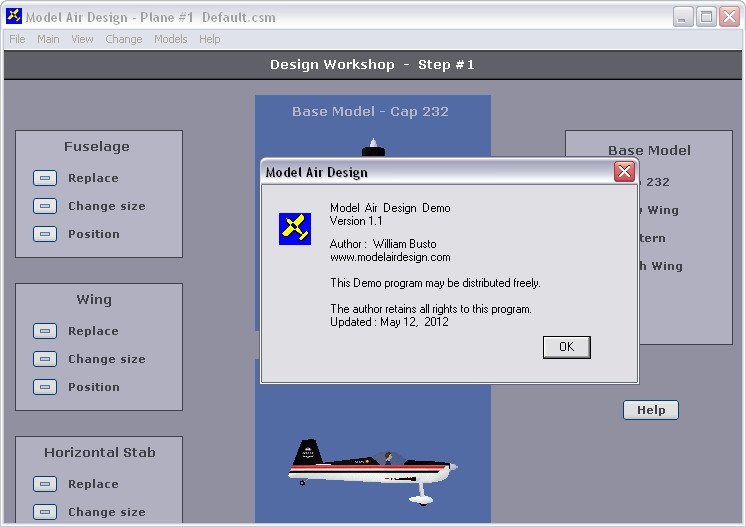The width and height of the screenshot is (746, 527).
Task: Click the Fuselage Position button icon
Action: click(45, 234)
